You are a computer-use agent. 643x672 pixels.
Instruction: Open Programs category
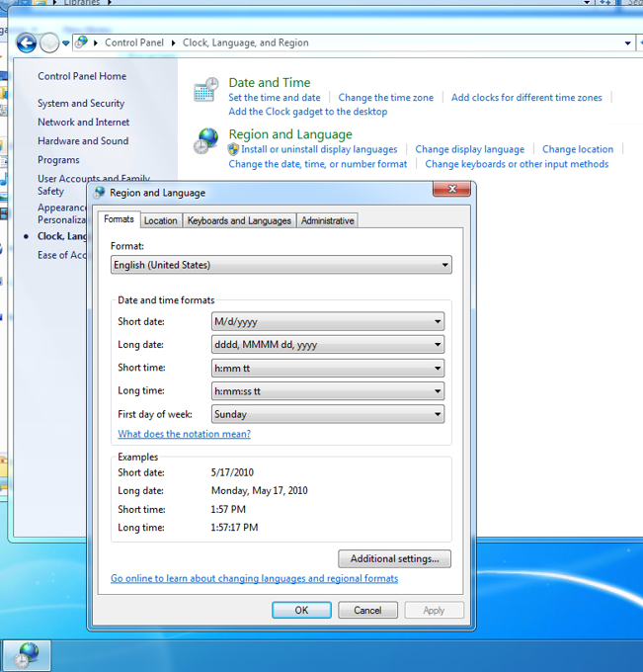tap(58, 160)
